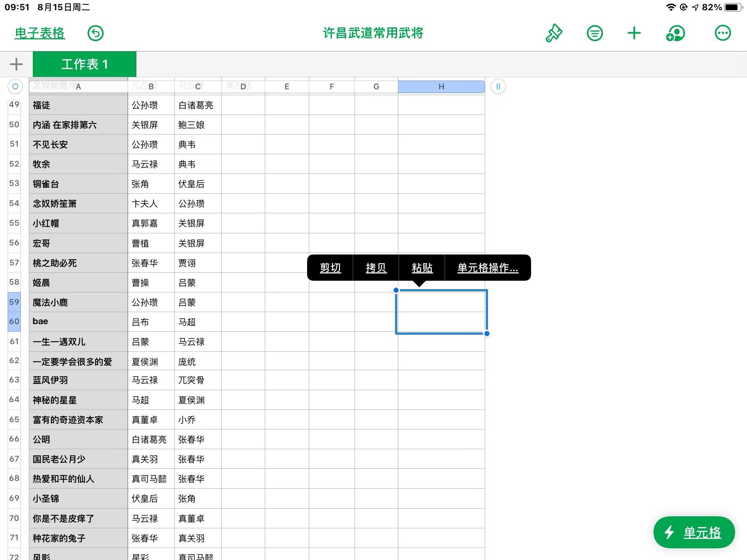Open the organize and filter icon
The image size is (747, 560).
pos(595,33)
